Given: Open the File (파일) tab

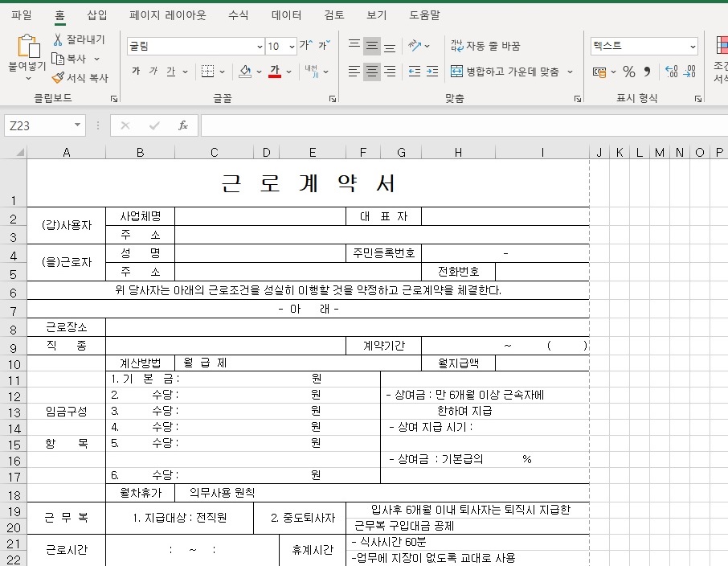Looking at the screenshot, I should tap(22, 14).
